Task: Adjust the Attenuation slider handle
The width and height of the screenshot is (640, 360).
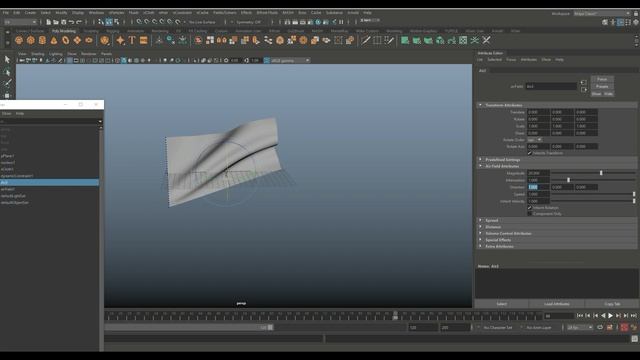Action: 568,180
